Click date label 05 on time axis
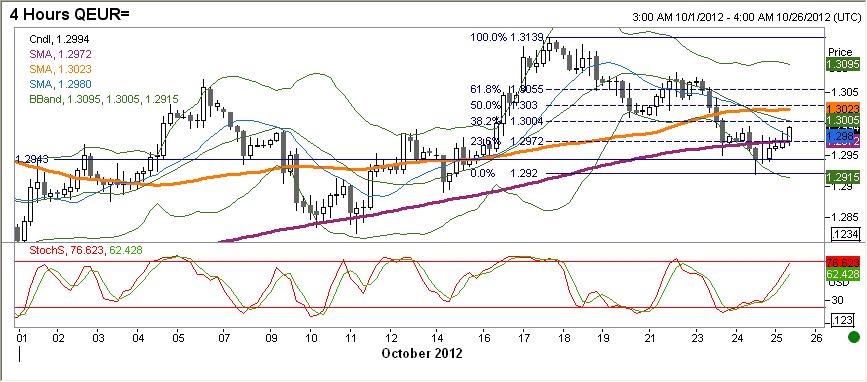Screen dimensions: 867x382 (x=178, y=337)
